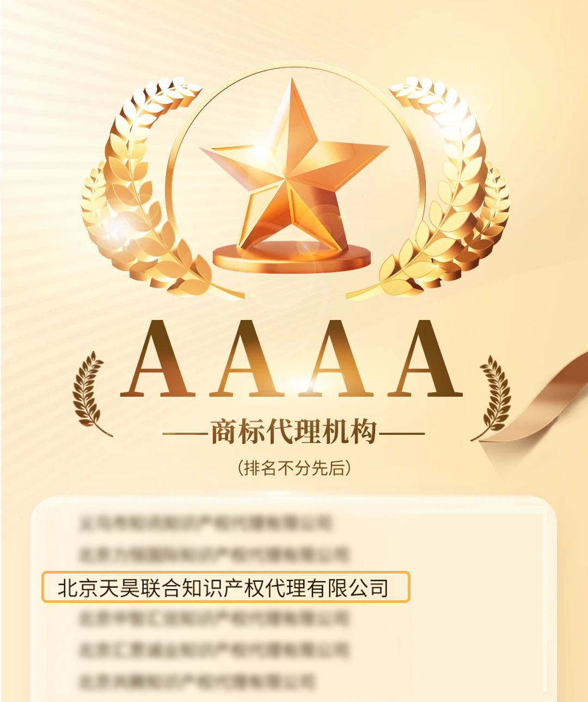Select the first blurred company row in list
Image resolution: width=588 pixels, height=702 pixels.
point(205,524)
